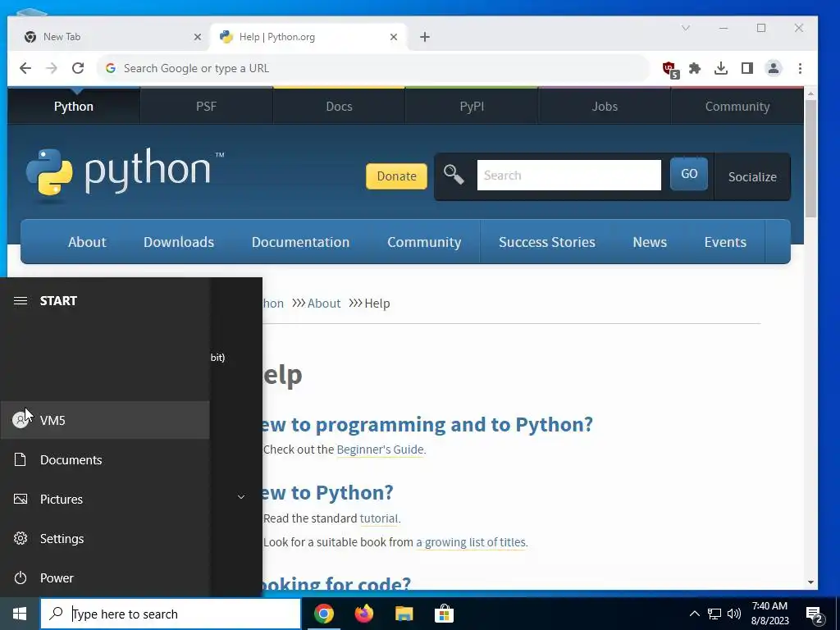This screenshot has width=840, height=630.
Task: Click the Power option in Start menu
Action: [105, 578]
